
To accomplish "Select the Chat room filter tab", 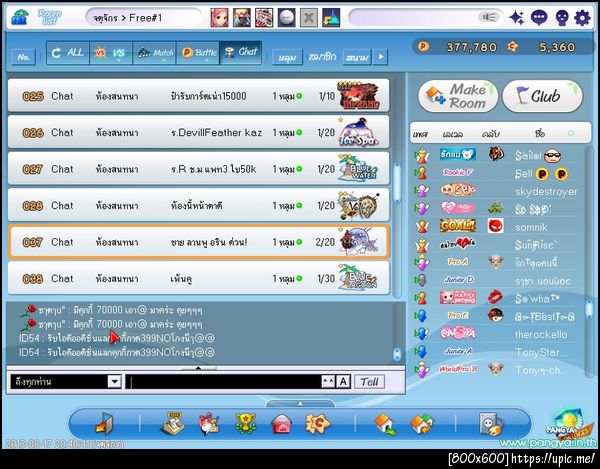I will click(241, 52).
